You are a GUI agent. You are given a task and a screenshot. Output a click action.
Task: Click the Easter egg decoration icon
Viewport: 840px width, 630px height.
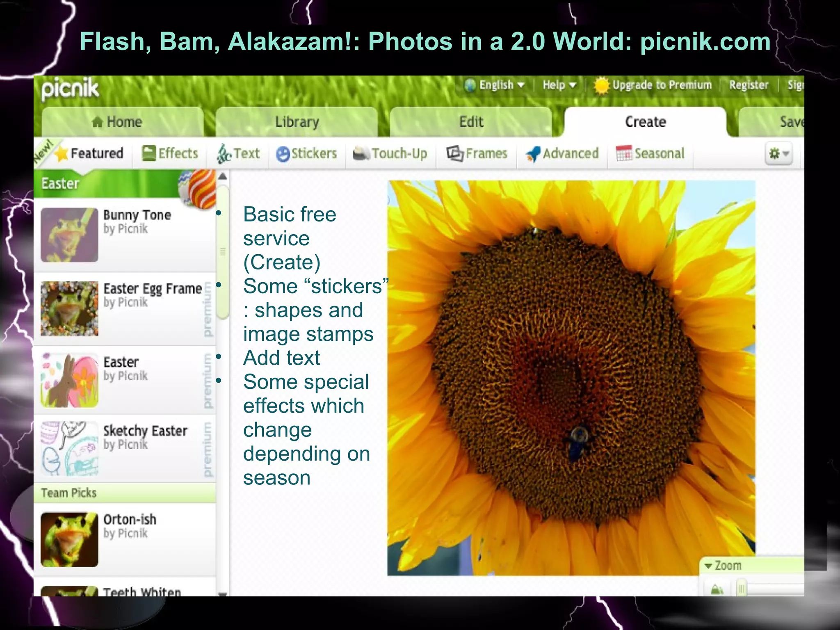click(198, 189)
